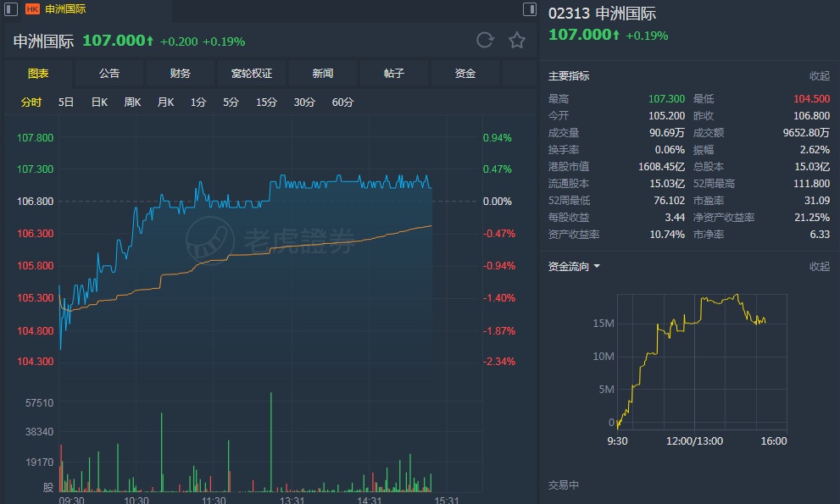Open the 图表 tab

(38, 74)
